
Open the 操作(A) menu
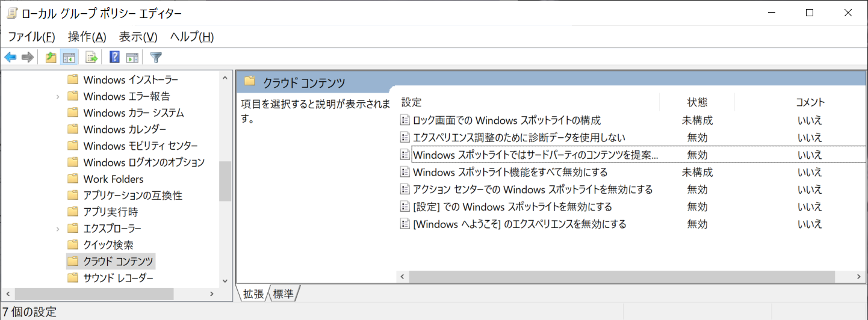click(x=87, y=37)
